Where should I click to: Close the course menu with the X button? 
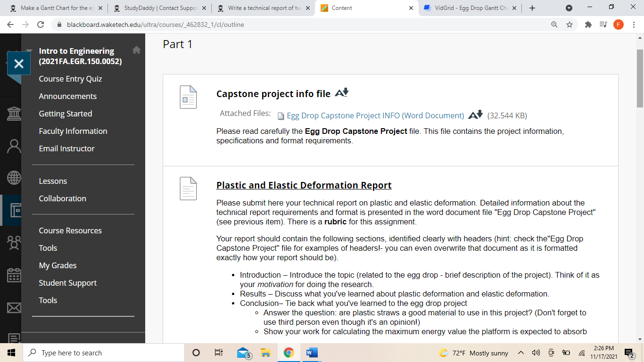pos(19,64)
